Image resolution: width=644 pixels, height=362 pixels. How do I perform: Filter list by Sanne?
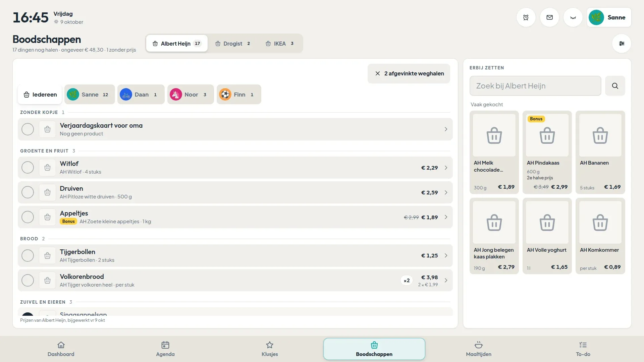[90, 95]
